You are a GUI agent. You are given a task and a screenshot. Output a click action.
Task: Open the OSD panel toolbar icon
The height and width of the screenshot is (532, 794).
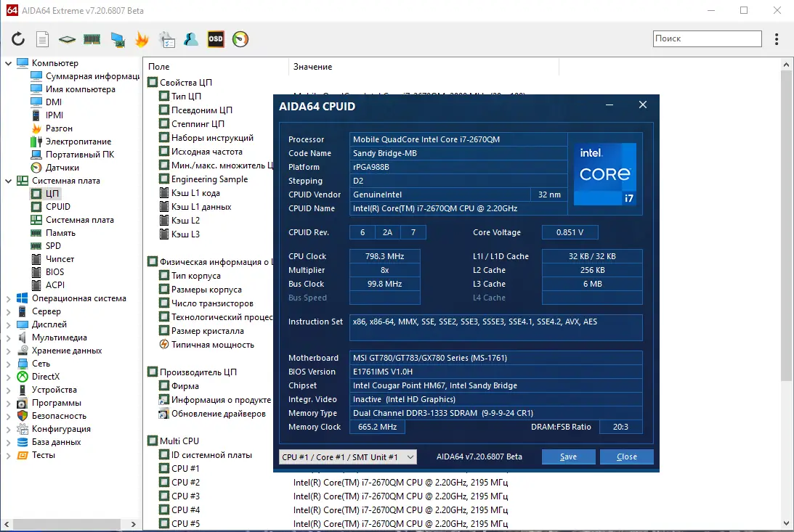[x=216, y=39]
